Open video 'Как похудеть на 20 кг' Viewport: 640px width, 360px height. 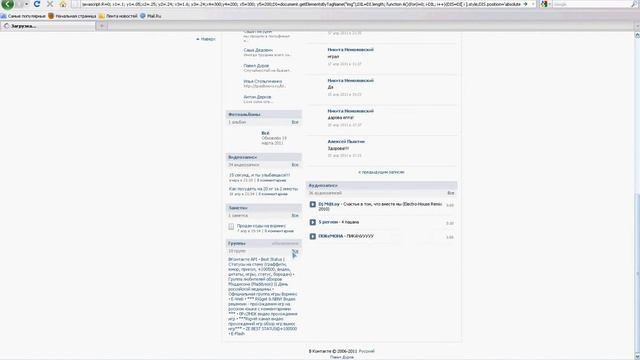pyautogui.click(x=263, y=189)
